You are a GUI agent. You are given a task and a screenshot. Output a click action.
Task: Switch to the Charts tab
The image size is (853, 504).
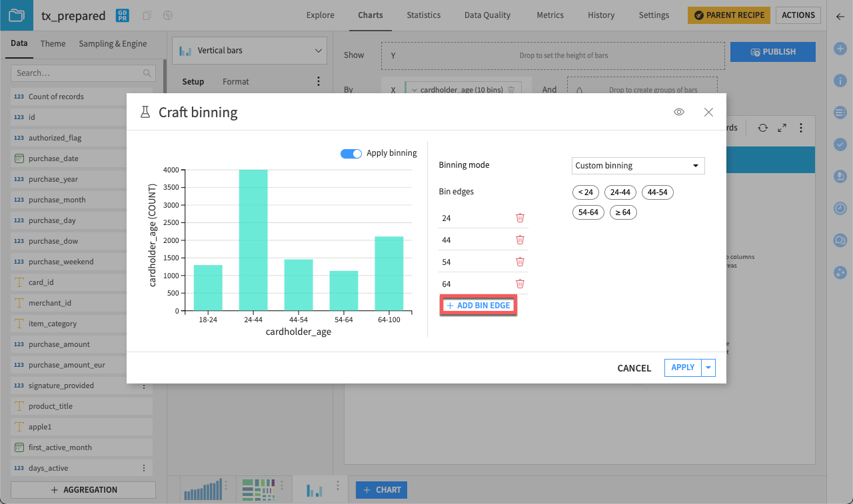pos(371,15)
